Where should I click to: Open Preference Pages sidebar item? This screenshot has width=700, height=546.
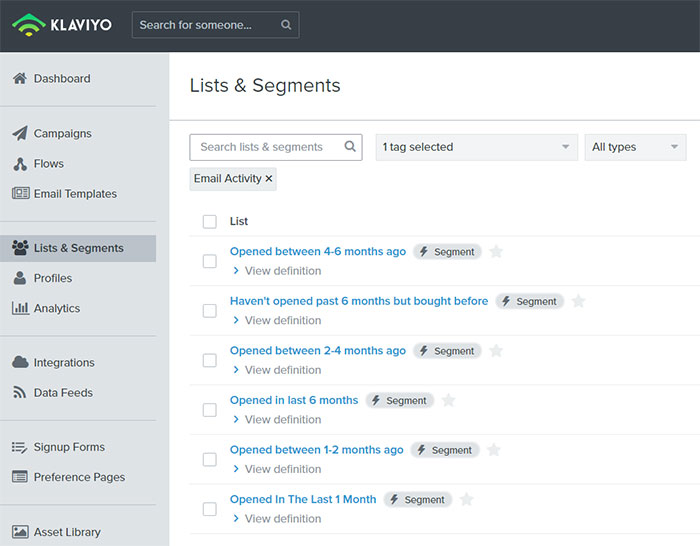coord(79,477)
